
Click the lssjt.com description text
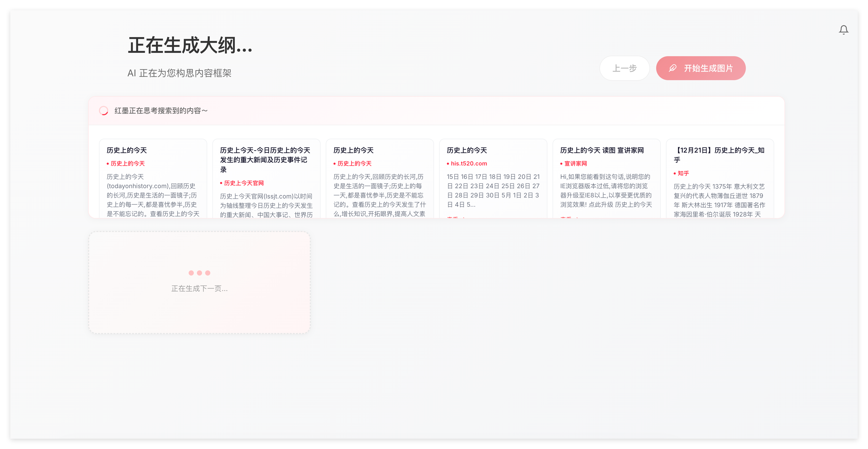(266, 205)
